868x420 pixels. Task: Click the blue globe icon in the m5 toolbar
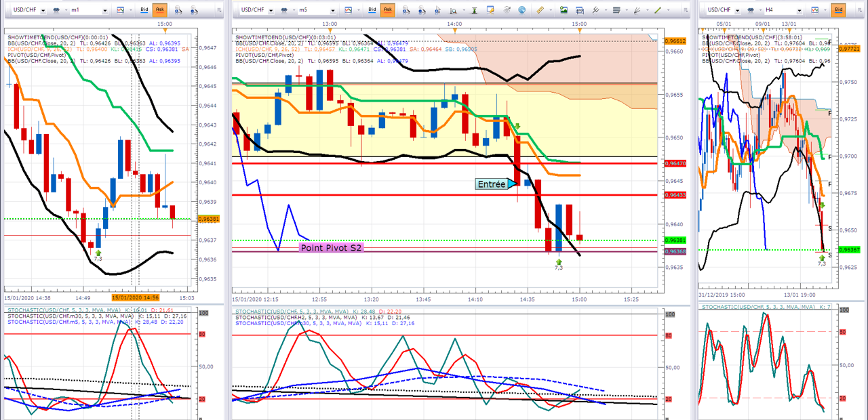click(x=521, y=10)
